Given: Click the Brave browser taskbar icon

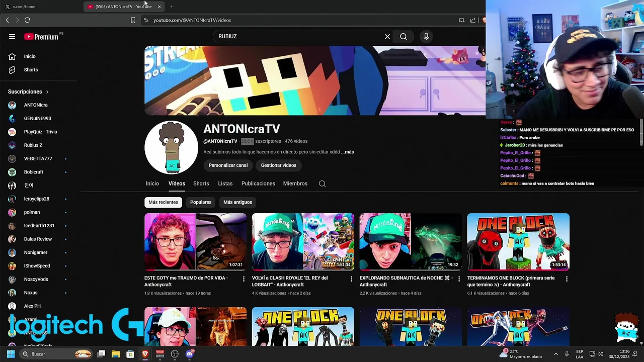Looking at the screenshot, I should (x=145, y=354).
